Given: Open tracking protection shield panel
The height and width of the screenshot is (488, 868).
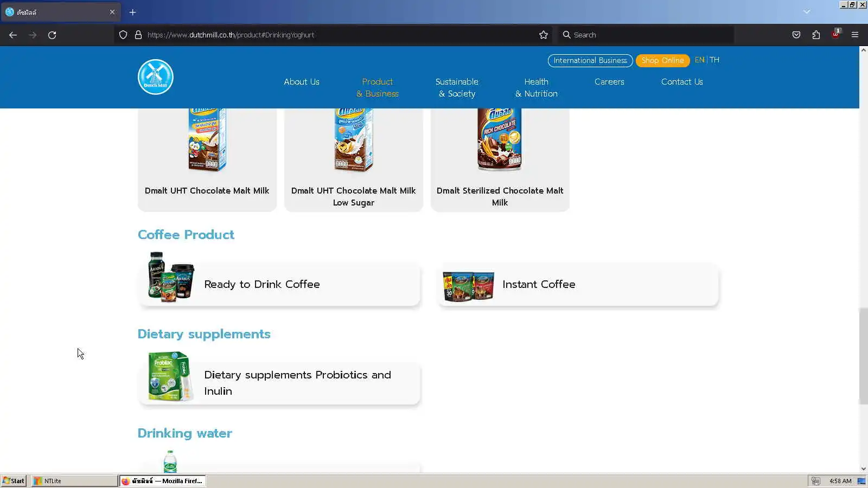Looking at the screenshot, I should 123,35.
